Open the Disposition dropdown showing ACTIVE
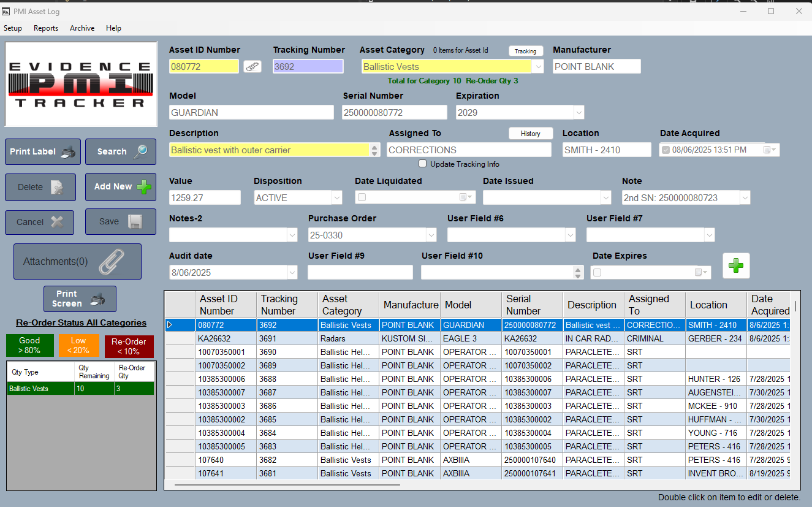Image resolution: width=812 pixels, height=507 pixels. coord(336,198)
